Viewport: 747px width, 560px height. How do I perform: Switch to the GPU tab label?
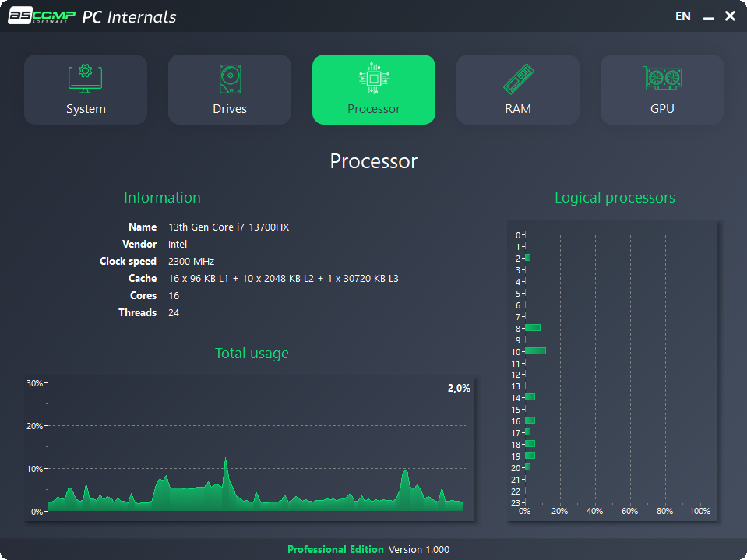click(662, 109)
